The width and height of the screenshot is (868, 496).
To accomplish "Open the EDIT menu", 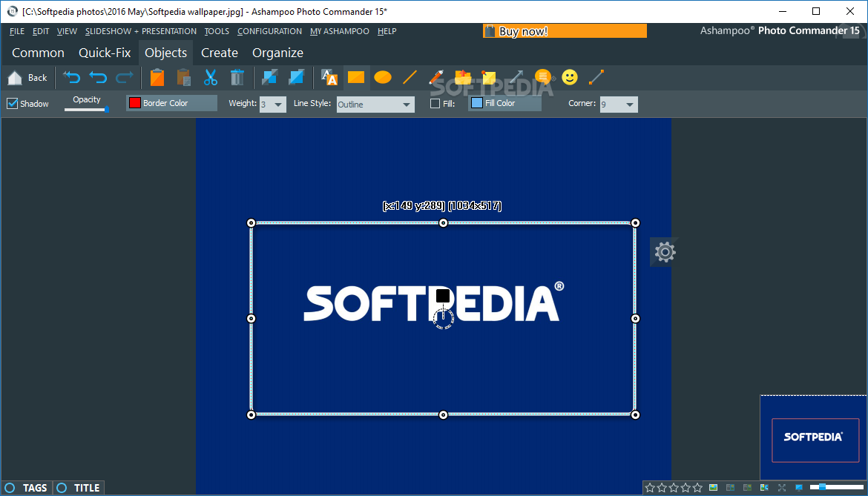I will (x=41, y=32).
